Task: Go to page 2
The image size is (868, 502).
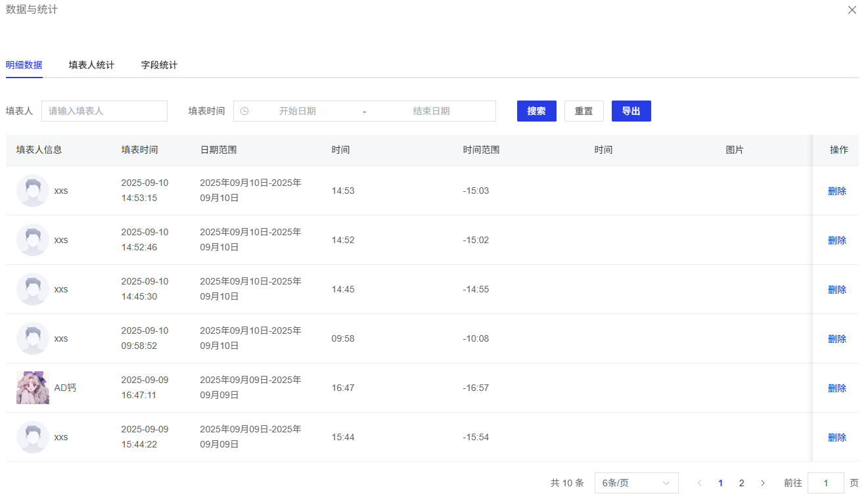Action: pyautogui.click(x=742, y=483)
